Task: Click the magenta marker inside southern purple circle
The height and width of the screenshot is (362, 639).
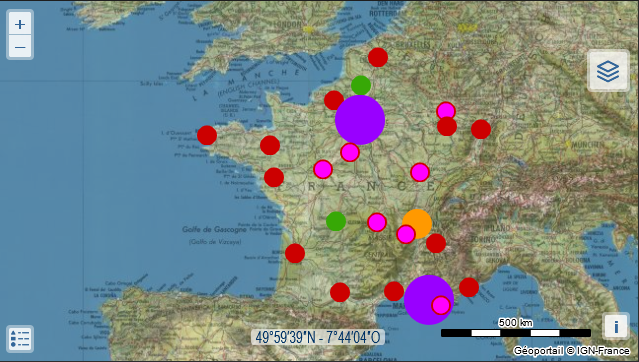Action: pyautogui.click(x=441, y=305)
